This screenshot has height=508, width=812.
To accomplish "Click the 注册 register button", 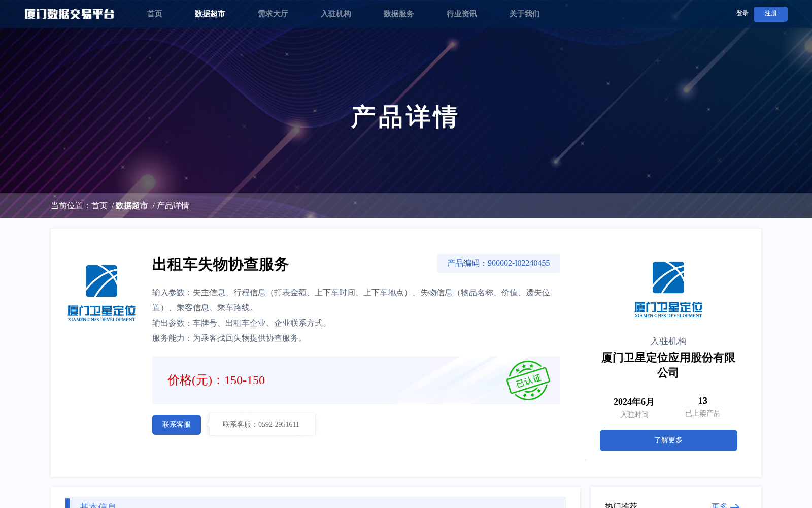I will pyautogui.click(x=770, y=14).
